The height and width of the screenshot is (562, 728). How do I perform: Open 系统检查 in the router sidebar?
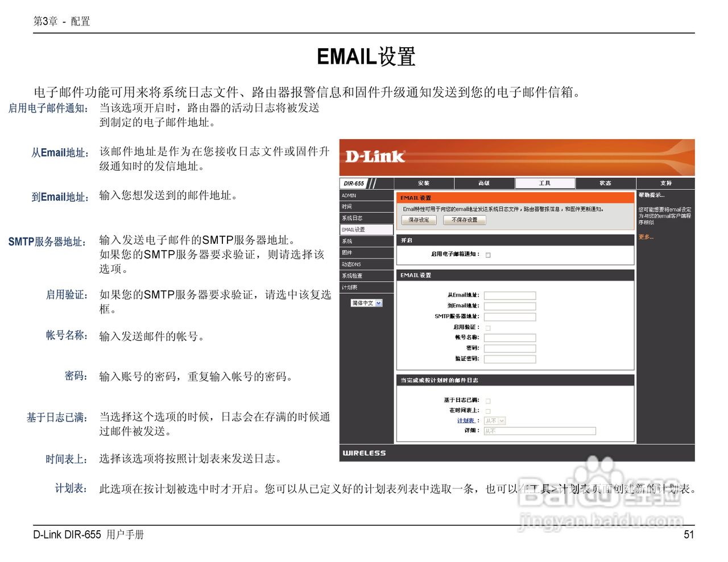pyautogui.click(x=366, y=276)
